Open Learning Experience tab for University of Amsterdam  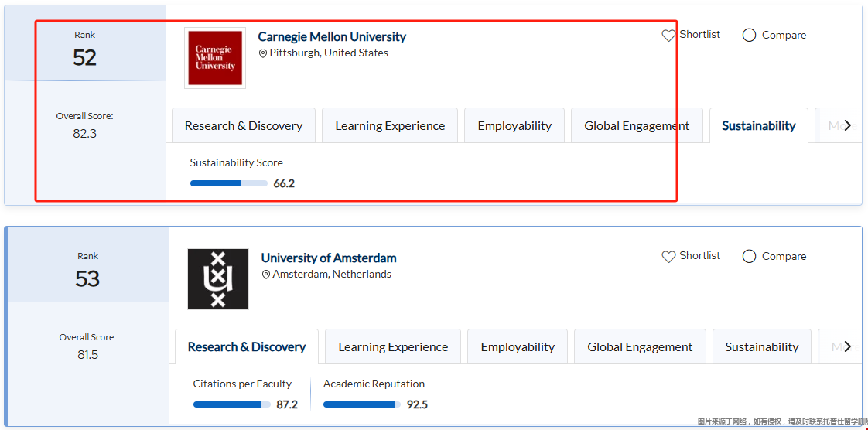click(x=393, y=347)
